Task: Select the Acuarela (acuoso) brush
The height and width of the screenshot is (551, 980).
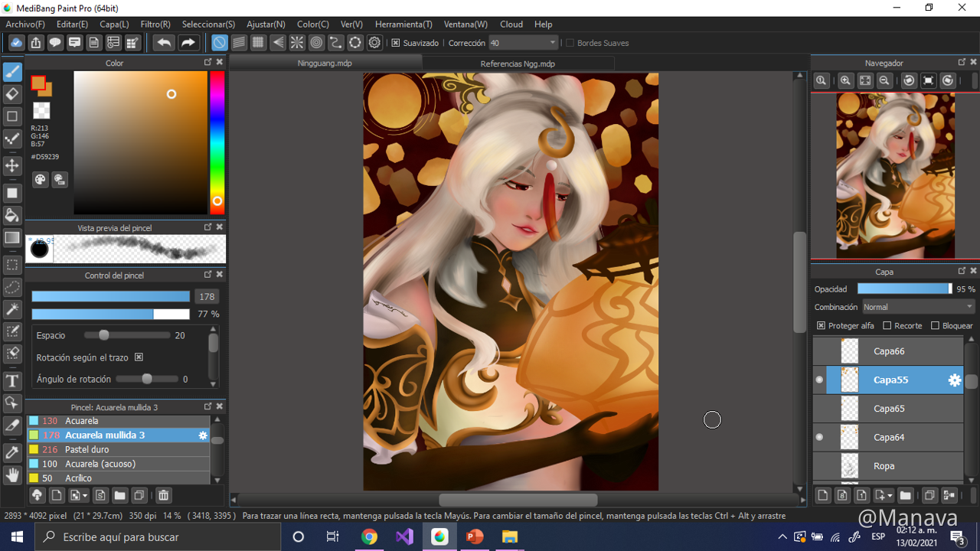Action: (x=119, y=464)
